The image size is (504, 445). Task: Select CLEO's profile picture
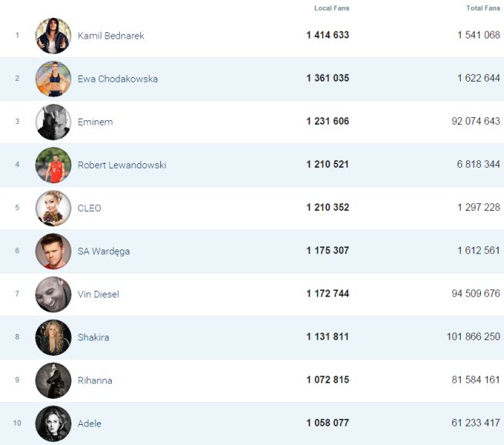click(x=53, y=208)
